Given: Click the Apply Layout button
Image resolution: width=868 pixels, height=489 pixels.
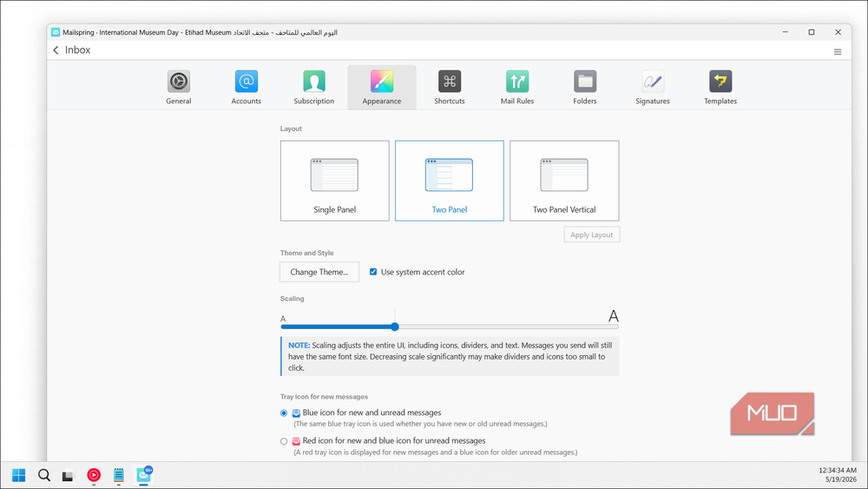Looking at the screenshot, I should (592, 235).
